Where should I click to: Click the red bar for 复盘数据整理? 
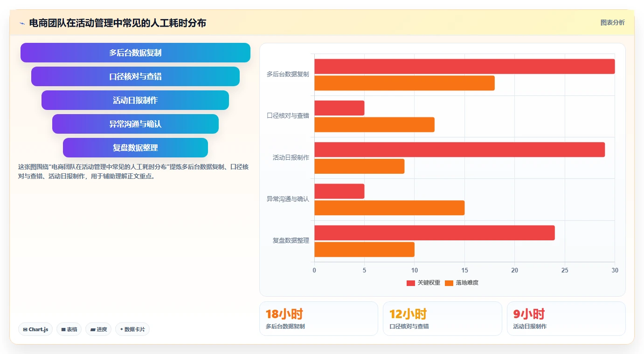435,233
